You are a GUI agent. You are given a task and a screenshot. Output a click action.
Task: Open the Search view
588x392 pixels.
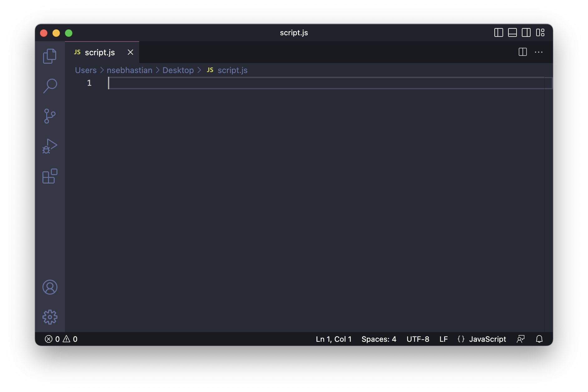[x=50, y=86]
